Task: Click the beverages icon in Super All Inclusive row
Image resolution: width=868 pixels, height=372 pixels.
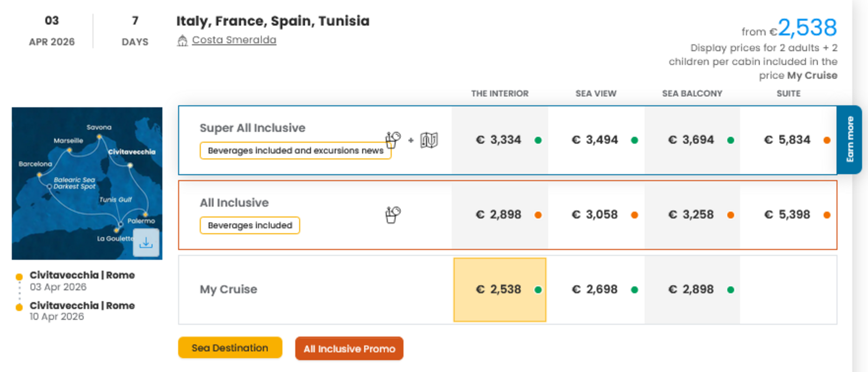Action: (x=393, y=139)
